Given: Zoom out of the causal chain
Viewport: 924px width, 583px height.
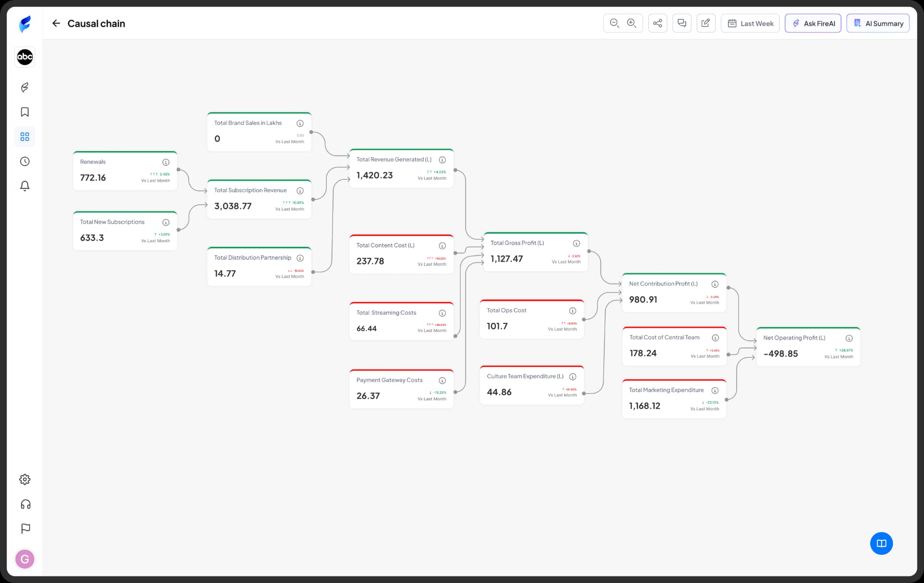Looking at the screenshot, I should (x=614, y=23).
